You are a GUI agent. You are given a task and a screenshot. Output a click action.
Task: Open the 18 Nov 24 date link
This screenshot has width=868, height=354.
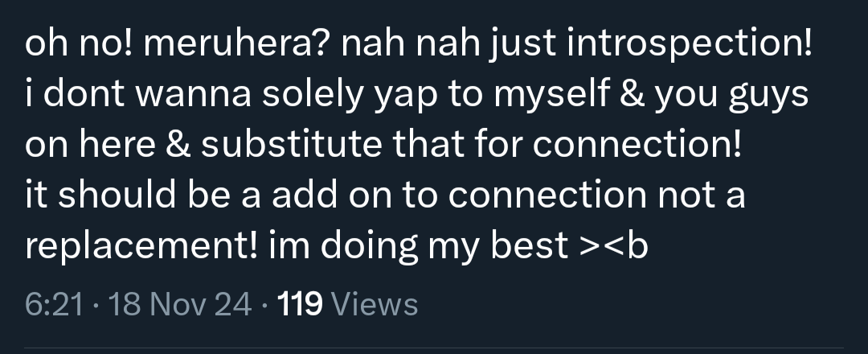(181, 305)
